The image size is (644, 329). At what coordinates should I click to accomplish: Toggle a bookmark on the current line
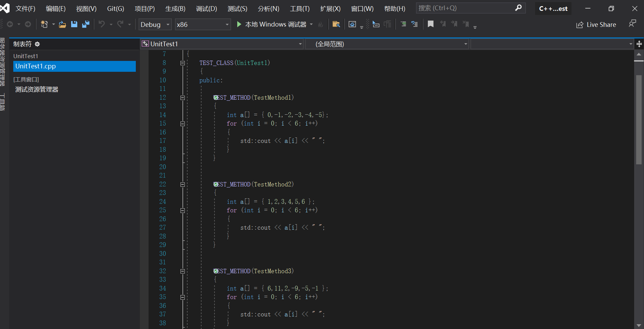(431, 24)
